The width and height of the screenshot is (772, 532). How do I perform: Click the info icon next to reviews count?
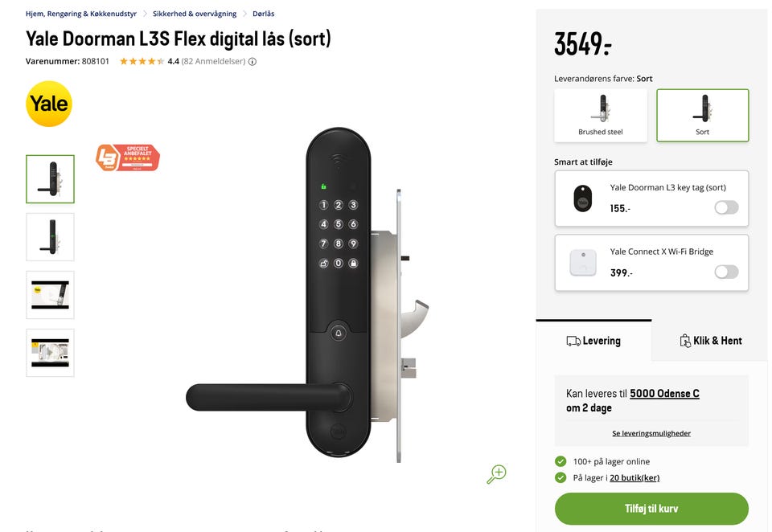253,62
